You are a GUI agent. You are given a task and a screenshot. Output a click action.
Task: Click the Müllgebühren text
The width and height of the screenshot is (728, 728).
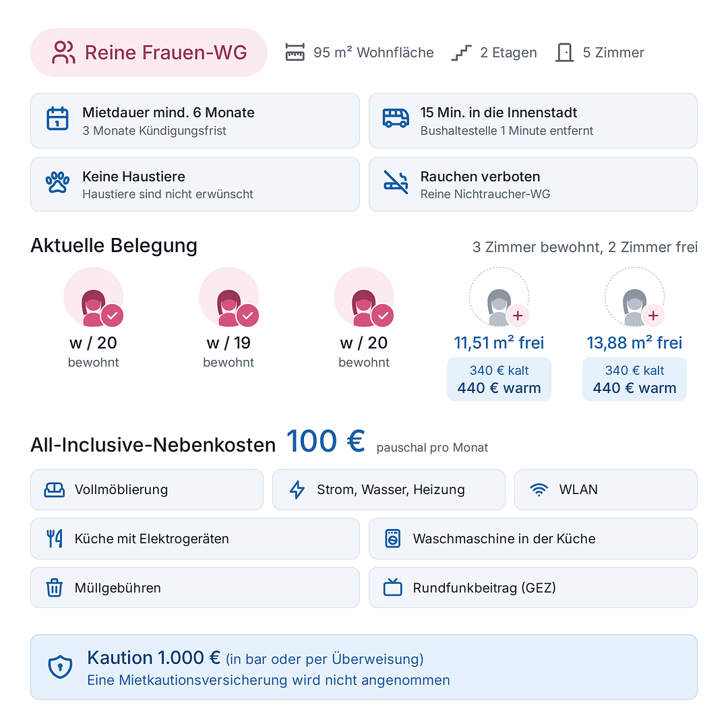click(x=118, y=588)
